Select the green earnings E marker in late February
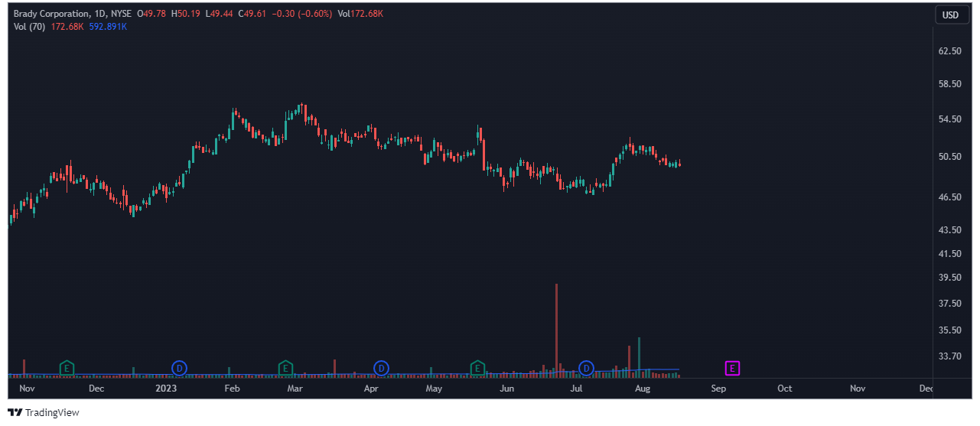This screenshot has height=426, width=980. [x=285, y=369]
